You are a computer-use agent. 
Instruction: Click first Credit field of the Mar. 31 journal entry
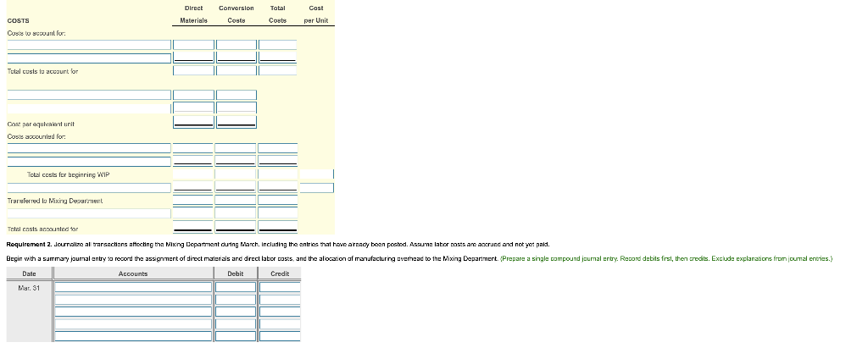280,287
